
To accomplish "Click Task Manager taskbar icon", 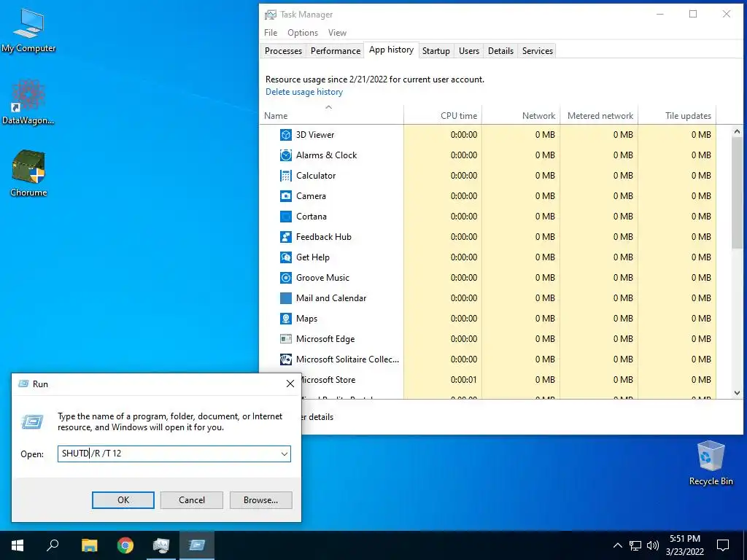I will pyautogui.click(x=161, y=545).
